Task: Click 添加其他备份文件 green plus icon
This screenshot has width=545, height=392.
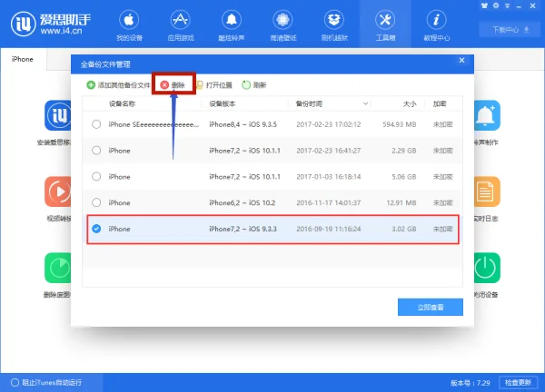Action: coord(91,84)
